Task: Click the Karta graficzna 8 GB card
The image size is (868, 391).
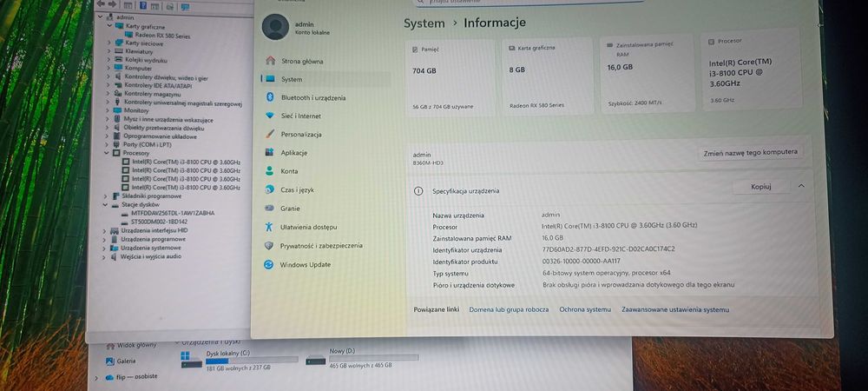Action: (x=548, y=76)
